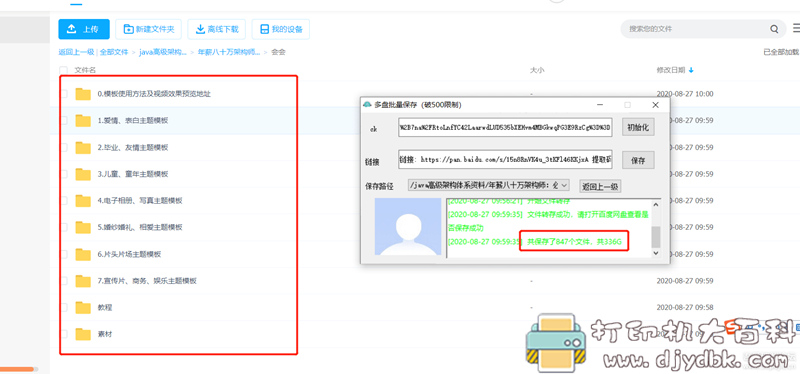
Task: Click folder icon of 5.婚纱婚礼、相爱主题模板
Action: click(83, 227)
